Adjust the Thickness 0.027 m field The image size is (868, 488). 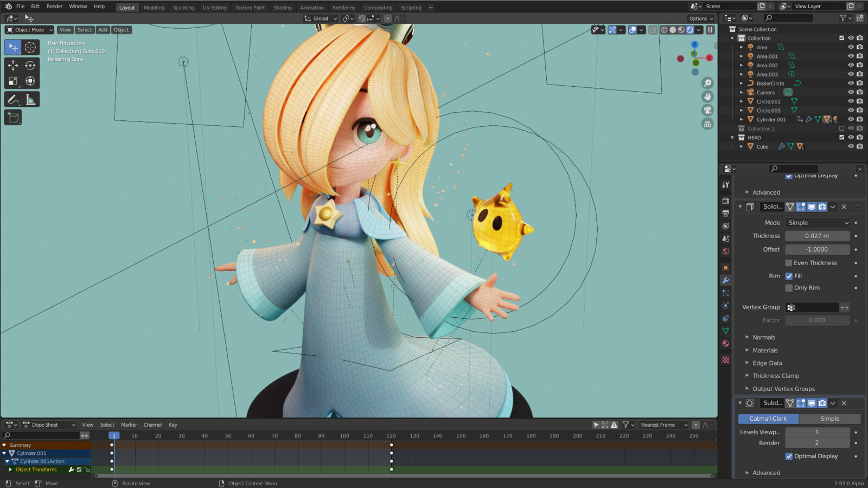(x=818, y=236)
